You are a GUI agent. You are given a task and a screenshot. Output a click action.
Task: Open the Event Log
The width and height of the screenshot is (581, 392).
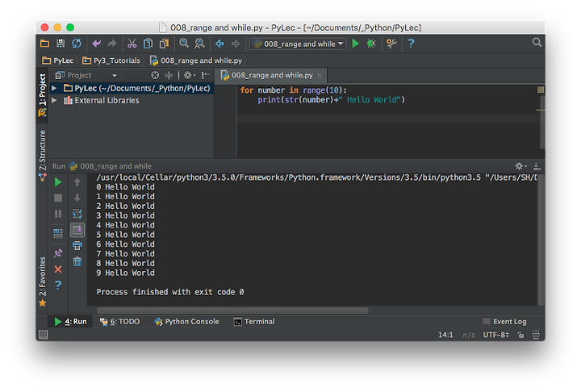click(504, 322)
